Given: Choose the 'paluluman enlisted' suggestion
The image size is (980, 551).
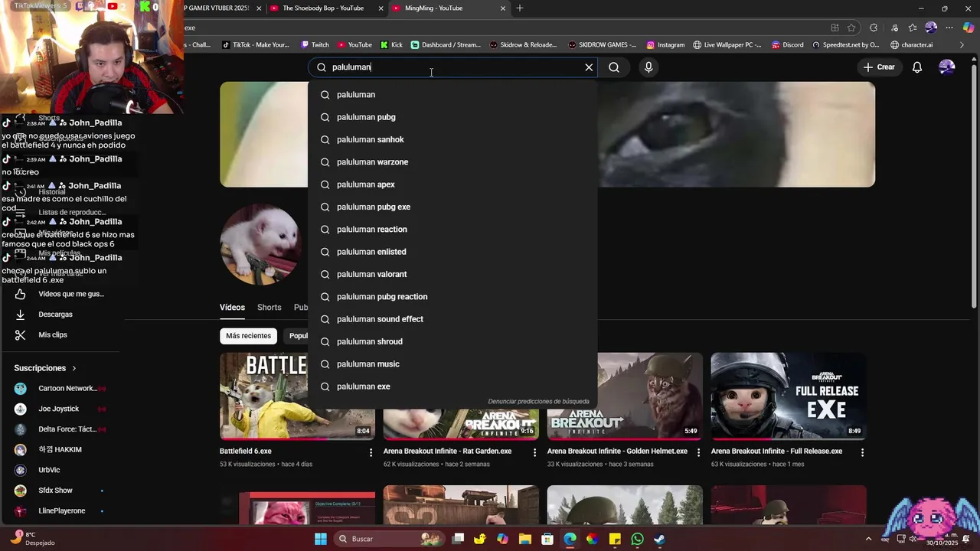Looking at the screenshot, I should pyautogui.click(x=452, y=252).
